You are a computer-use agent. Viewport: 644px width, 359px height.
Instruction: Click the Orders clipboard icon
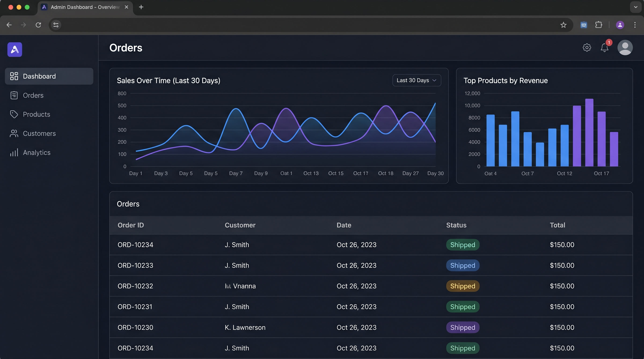point(14,95)
